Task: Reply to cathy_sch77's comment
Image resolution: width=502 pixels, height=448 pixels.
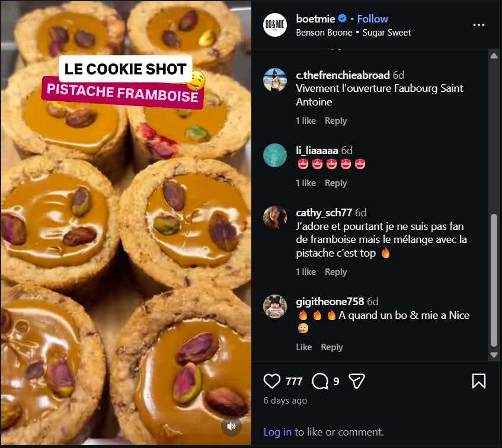Action: (x=335, y=271)
